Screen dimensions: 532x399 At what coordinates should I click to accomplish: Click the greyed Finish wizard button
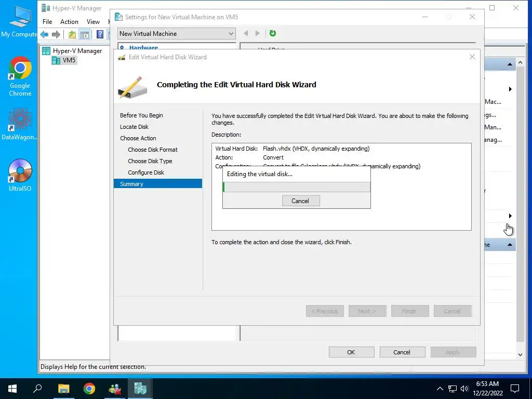coord(410,311)
